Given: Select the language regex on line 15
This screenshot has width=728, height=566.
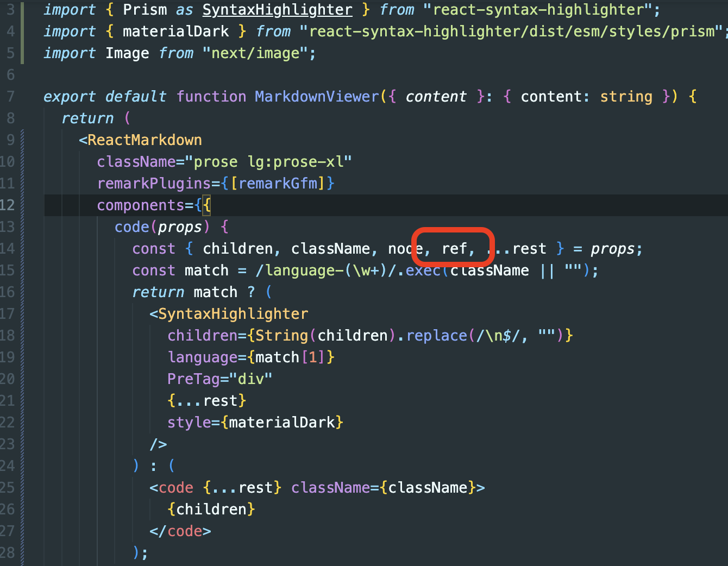Looking at the screenshot, I should [326, 270].
